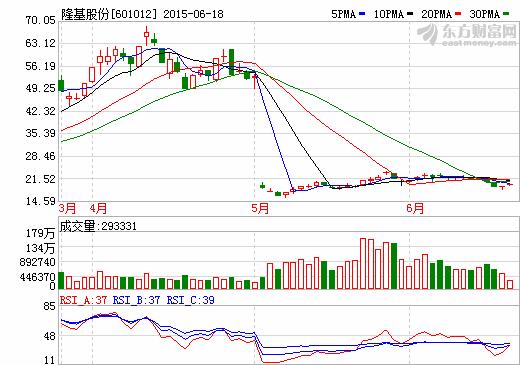This screenshot has width=520, height=365.
Task: Click the green 30PMA legend color marker
Action: point(506,14)
